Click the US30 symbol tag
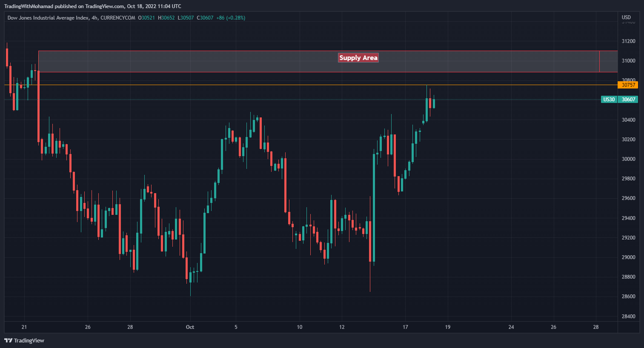This screenshot has width=644, height=348. click(609, 100)
